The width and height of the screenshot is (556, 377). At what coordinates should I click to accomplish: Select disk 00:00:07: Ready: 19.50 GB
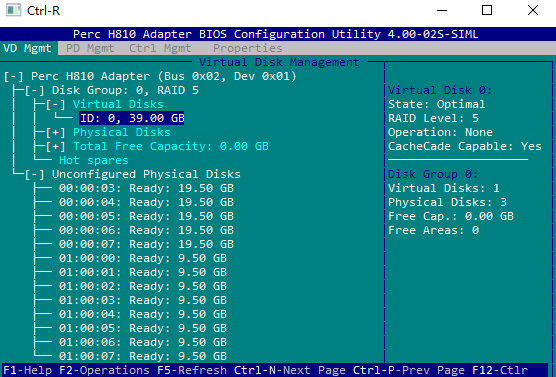[146, 244]
